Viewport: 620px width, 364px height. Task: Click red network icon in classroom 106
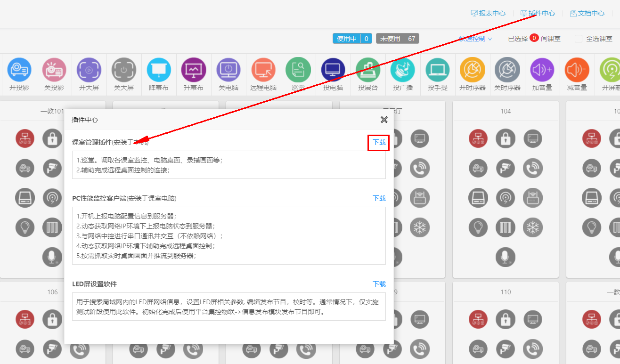coord(25,319)
